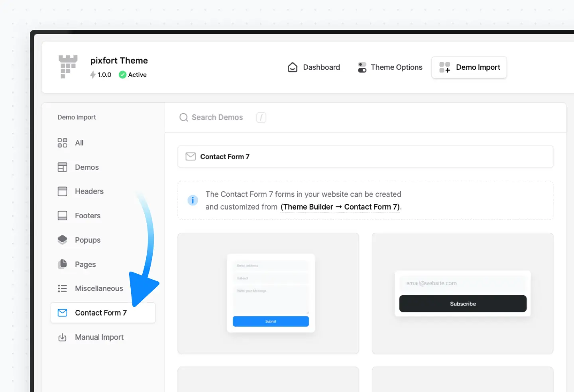Click the Footers icon in sidebar
Screen dimensions: 574x392
coord(62,216)
